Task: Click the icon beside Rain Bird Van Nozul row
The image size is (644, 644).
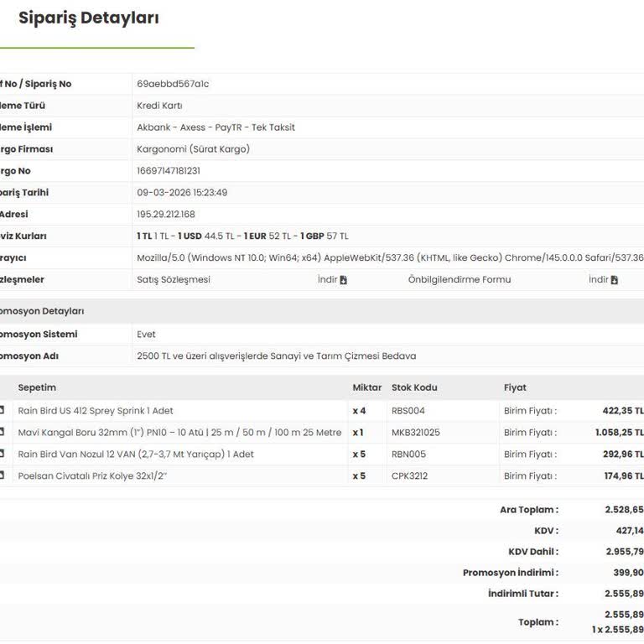Action: click(x=2, y=454)
